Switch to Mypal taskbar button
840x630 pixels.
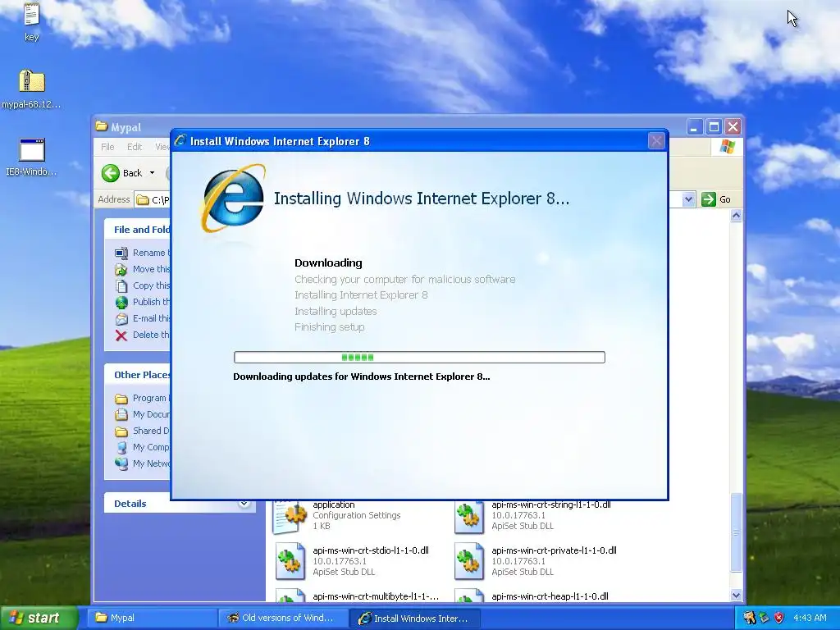point(153,618)
